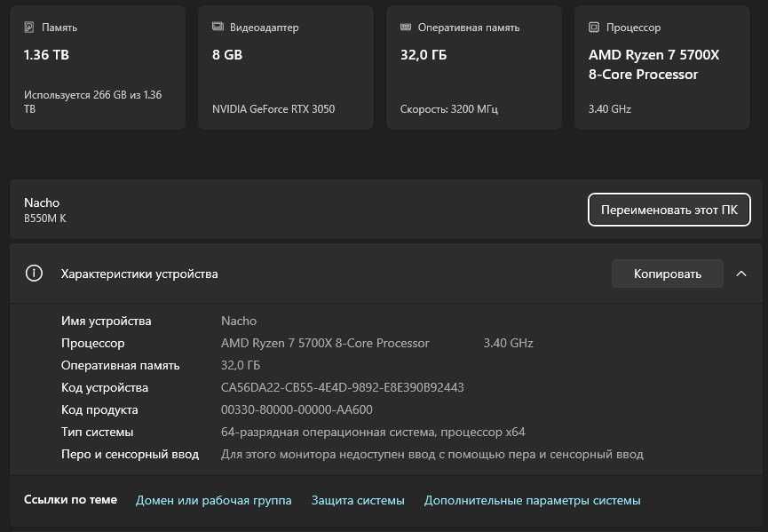This screenshot has width=768, height=532.
Task: Click the Код продукта label
Action: tap(99, 409)
